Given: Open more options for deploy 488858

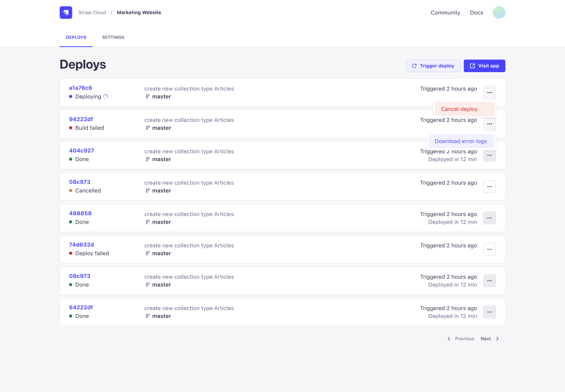Looking at the screenshot, I should coord(489,218).
